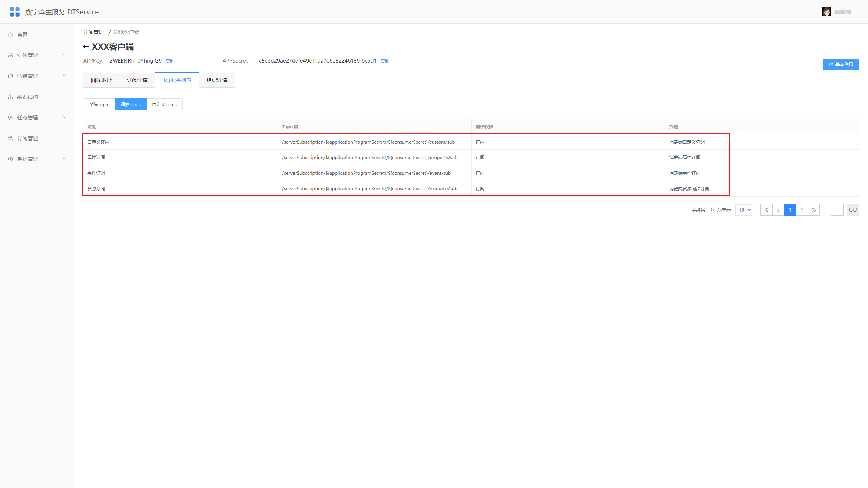The width and height of the screenshot is (868, 488).
Task: Click 订阅管理 breadcrumb link
Action: pyautogui.click(x=93, y=32)
